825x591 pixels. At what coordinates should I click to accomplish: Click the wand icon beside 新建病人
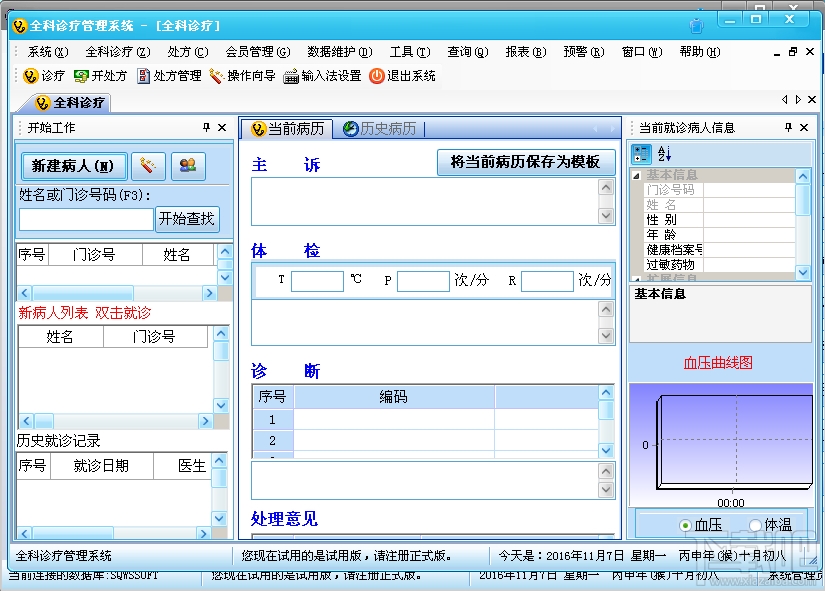coord(148,166)
